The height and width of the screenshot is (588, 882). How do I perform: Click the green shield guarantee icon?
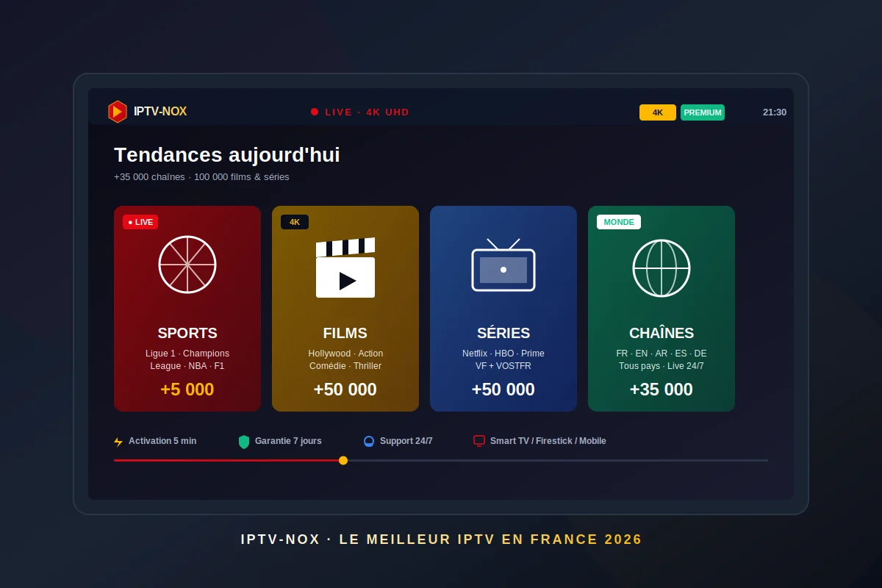(244, 442)
